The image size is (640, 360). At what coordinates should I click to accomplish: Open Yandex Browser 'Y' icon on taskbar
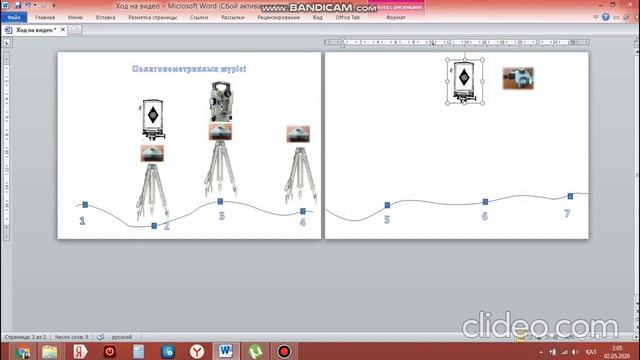coord(197,351)
